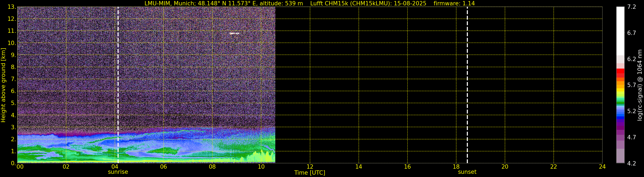
Task: Click the height axis tick label 3
Action: [x=13, y=127]
